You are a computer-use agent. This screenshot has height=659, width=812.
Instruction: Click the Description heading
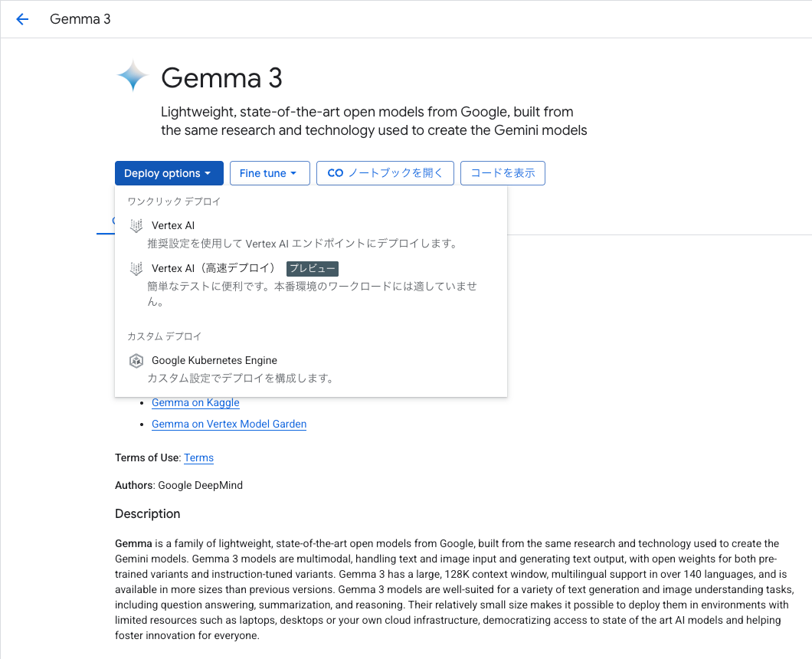click(148, 513)
